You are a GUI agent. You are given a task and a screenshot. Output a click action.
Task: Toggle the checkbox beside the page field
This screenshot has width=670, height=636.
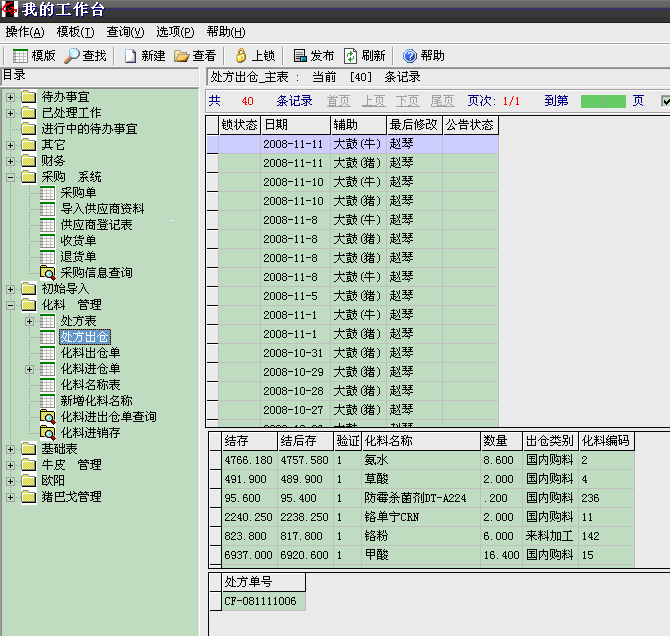(x=666, y=101)
